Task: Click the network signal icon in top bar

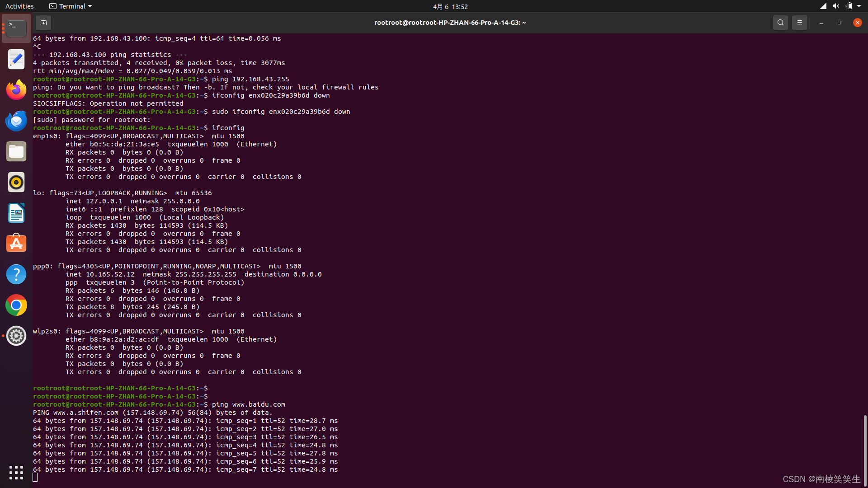Action: coord(823,6)
